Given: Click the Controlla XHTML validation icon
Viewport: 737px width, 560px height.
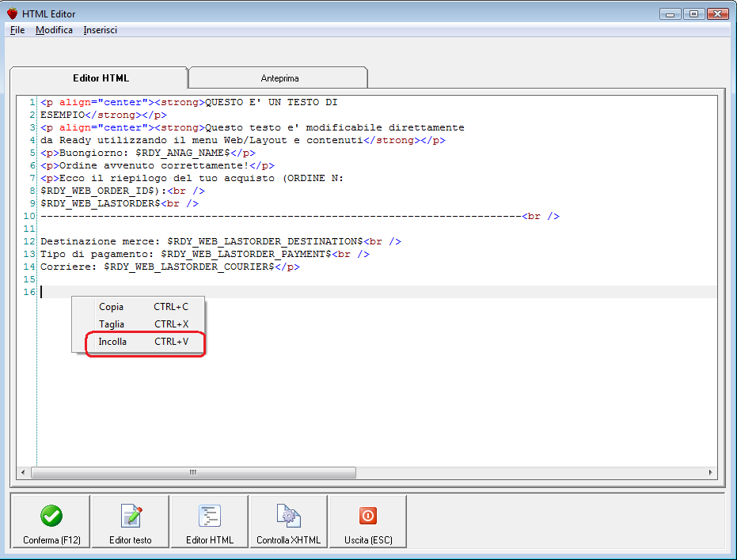Looking at the screenshot, I should [x=288, y=516].
